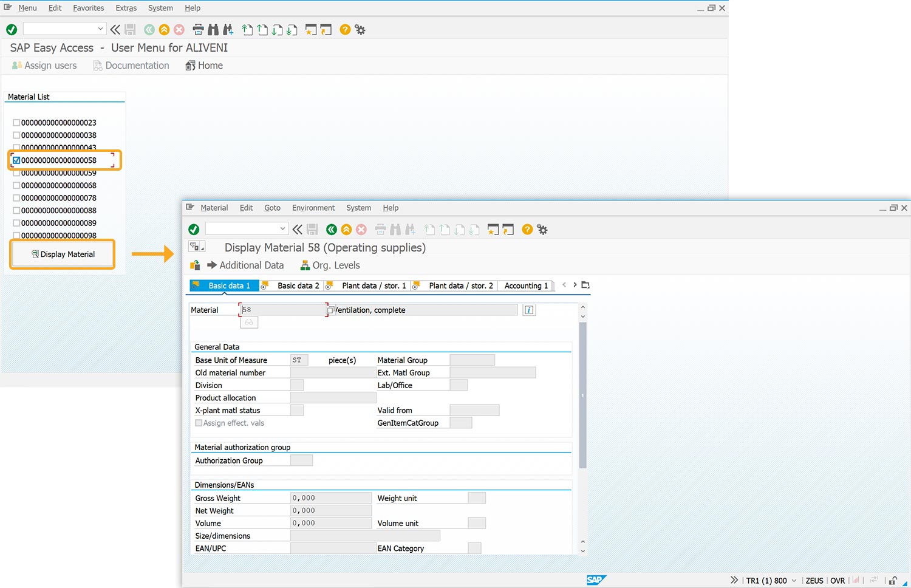Click the red Cancel icon in Easy Access toolbar
This screenshot has height=588, width=911.
pos(179,29)
